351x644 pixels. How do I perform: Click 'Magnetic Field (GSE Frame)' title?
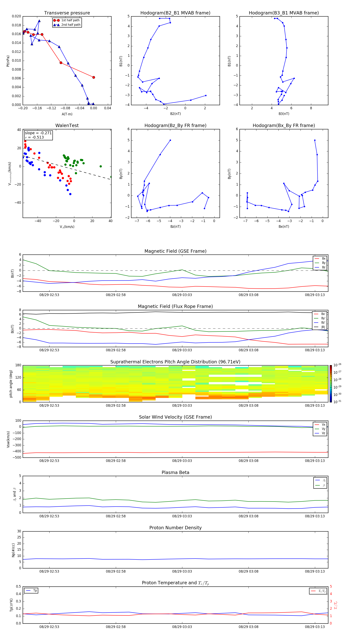[175, 251]
